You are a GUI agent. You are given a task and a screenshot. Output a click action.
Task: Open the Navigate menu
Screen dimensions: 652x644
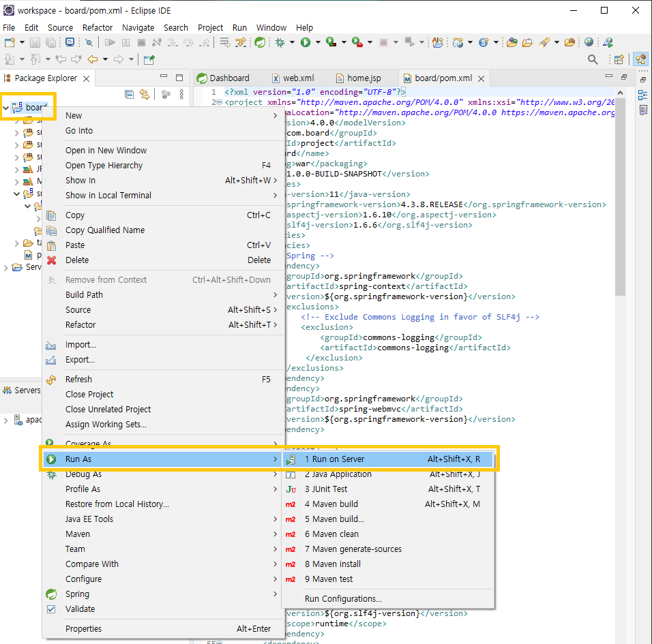click(138, 27)
